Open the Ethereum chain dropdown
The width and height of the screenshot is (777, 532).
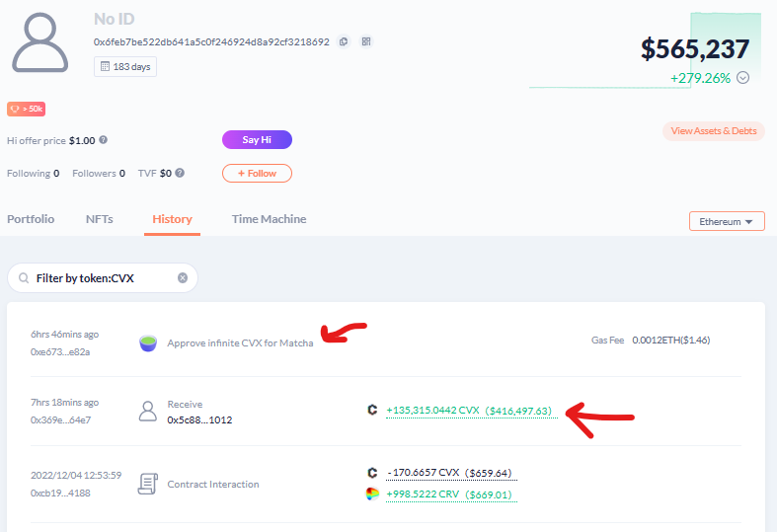[x=727, y=221]
